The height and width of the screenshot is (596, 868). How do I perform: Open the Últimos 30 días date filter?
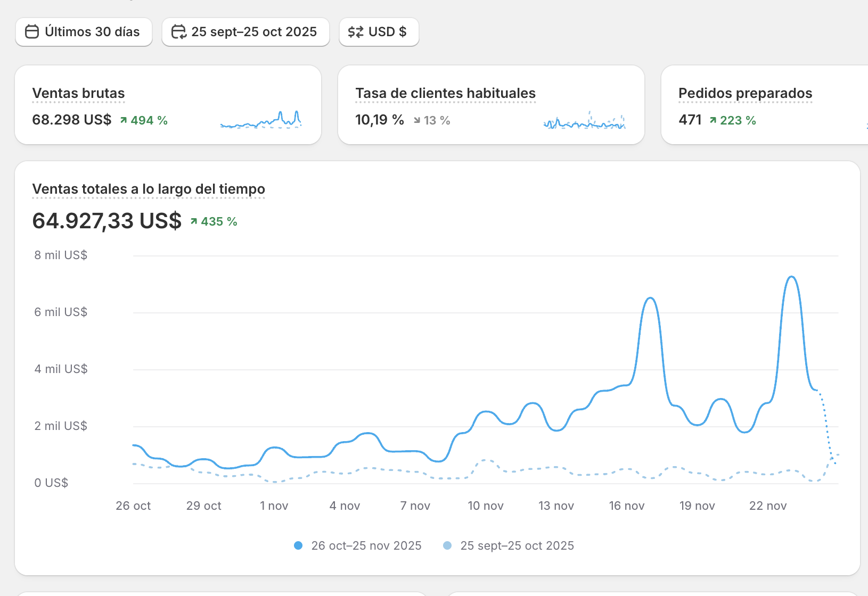pos(84,32)
